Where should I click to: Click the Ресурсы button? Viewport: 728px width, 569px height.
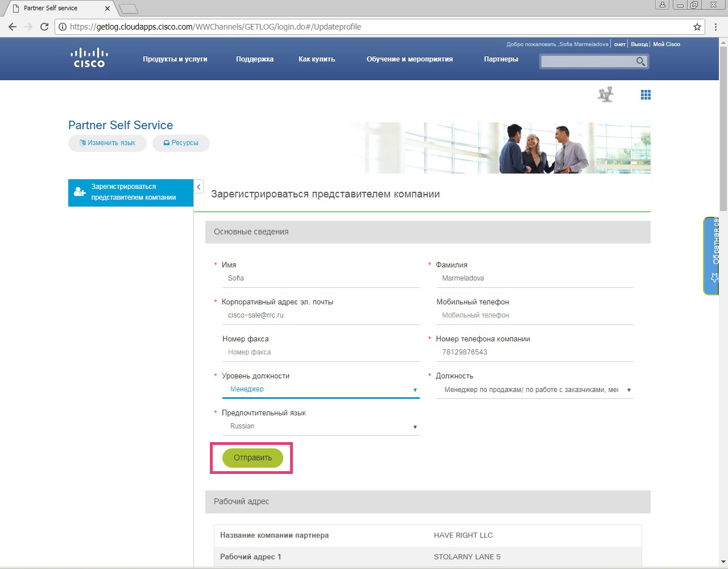point(181,143)
